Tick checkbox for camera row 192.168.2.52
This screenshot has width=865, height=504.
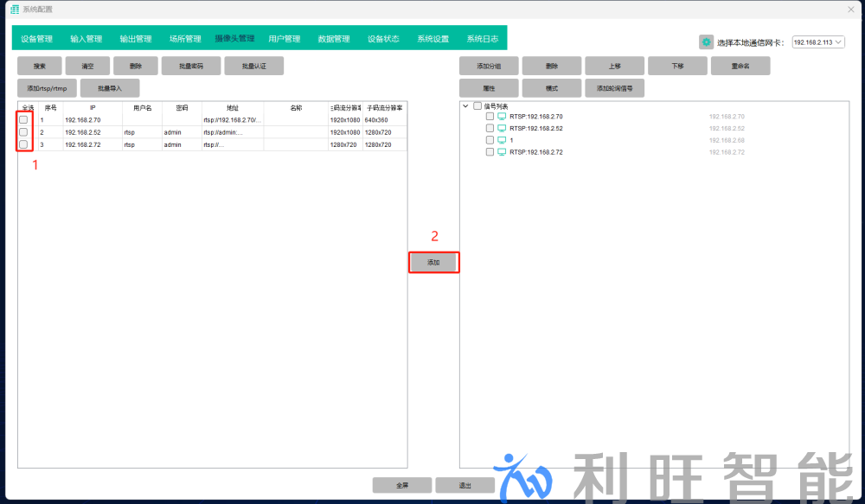pos(23,132)
